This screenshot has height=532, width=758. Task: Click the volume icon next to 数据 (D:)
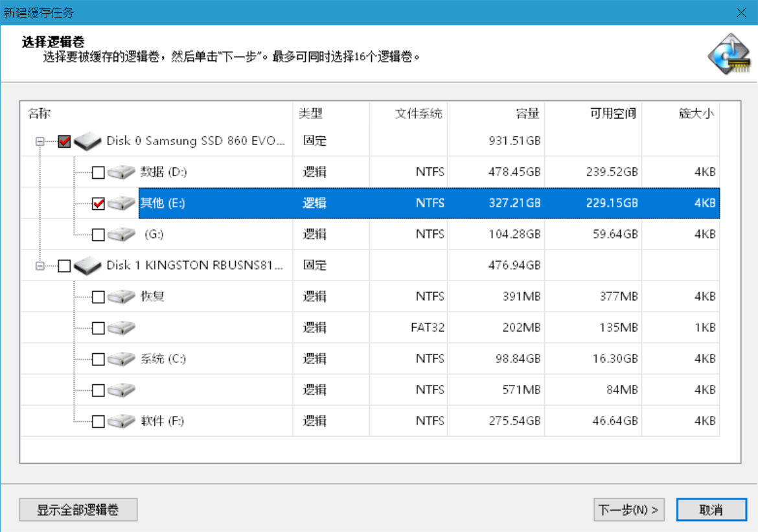click(x=121, y=172)
